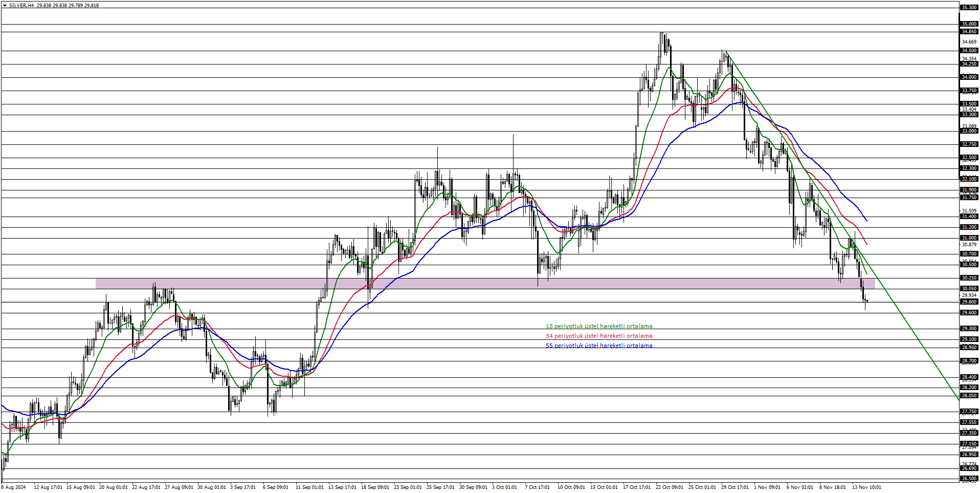The height and width of the screenshot is (493, 980).
Task: Click the SILVER,H4 symbol title
Action: point(21,5)
